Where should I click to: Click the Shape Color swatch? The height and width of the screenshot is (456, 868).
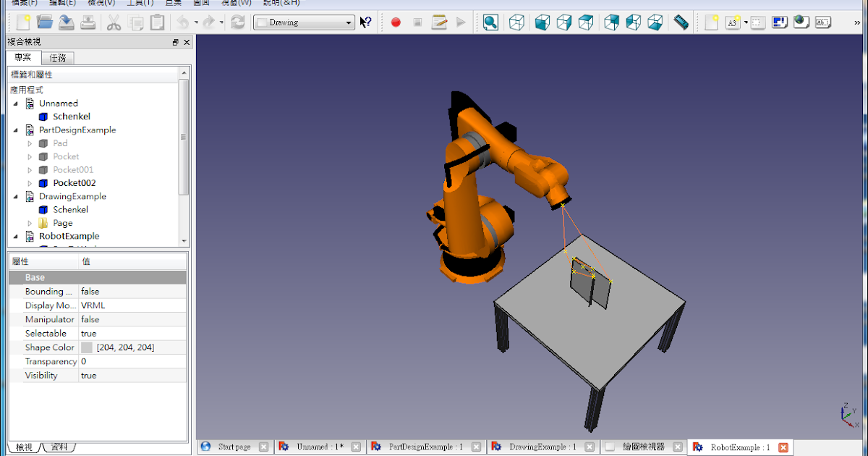pos(87,347)
